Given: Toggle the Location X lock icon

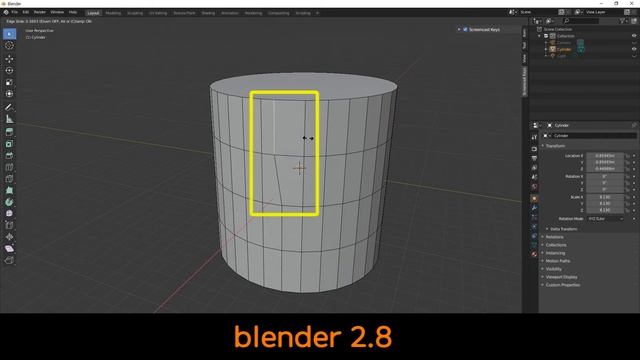Looking at the screenshot, I should click(627, 156).
